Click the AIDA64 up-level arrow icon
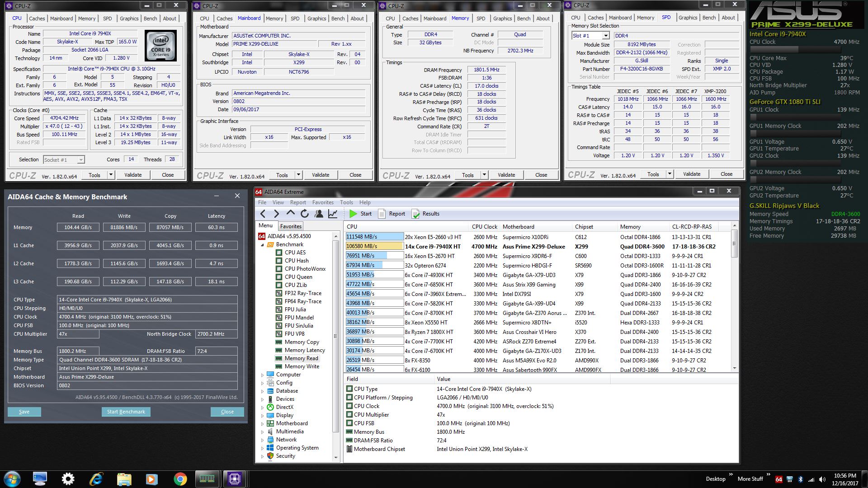 pos(291,214)
